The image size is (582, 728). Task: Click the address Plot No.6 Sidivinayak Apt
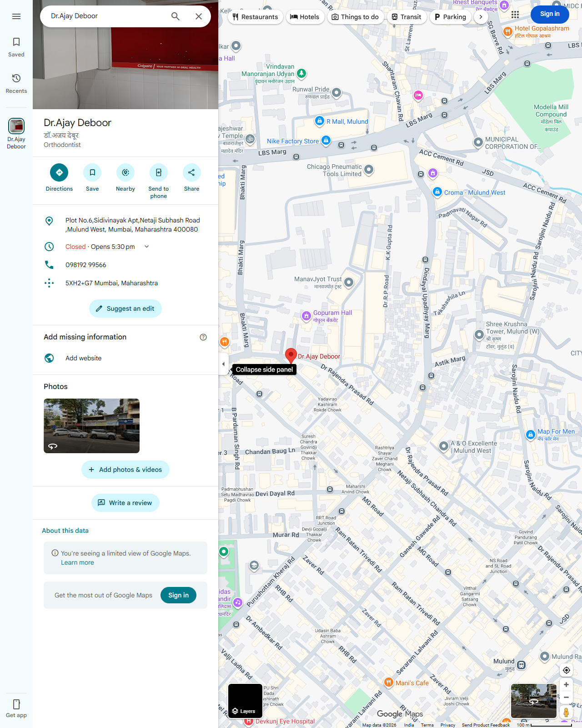125,225
